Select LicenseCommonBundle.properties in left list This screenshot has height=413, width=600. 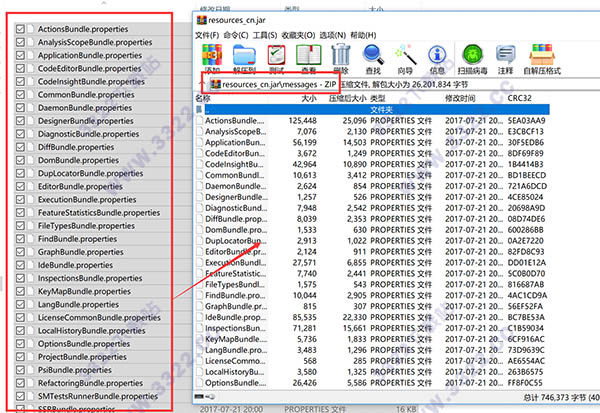[x=99, y=318]
